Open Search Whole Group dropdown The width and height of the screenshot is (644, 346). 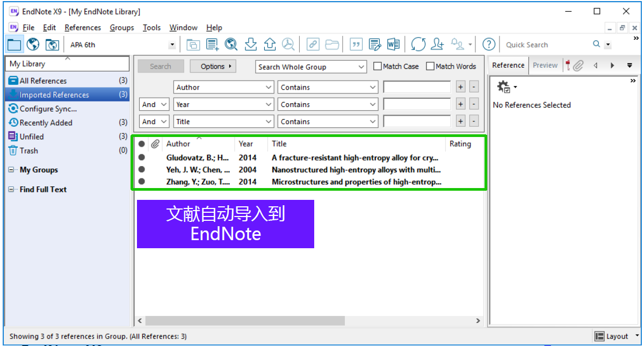tap(310, 67)
